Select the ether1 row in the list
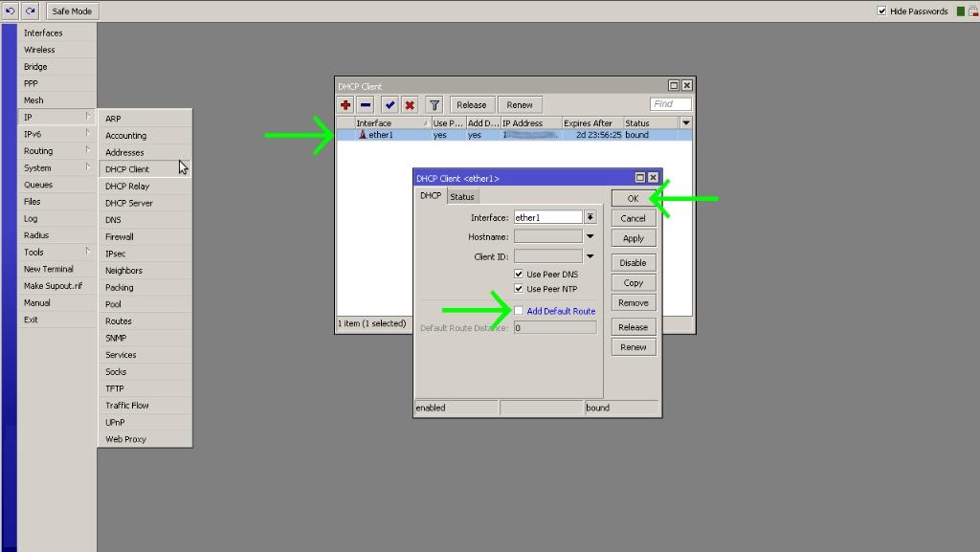Screen dimensions: 980x552 pyautogui.click(x=383, y=135)
